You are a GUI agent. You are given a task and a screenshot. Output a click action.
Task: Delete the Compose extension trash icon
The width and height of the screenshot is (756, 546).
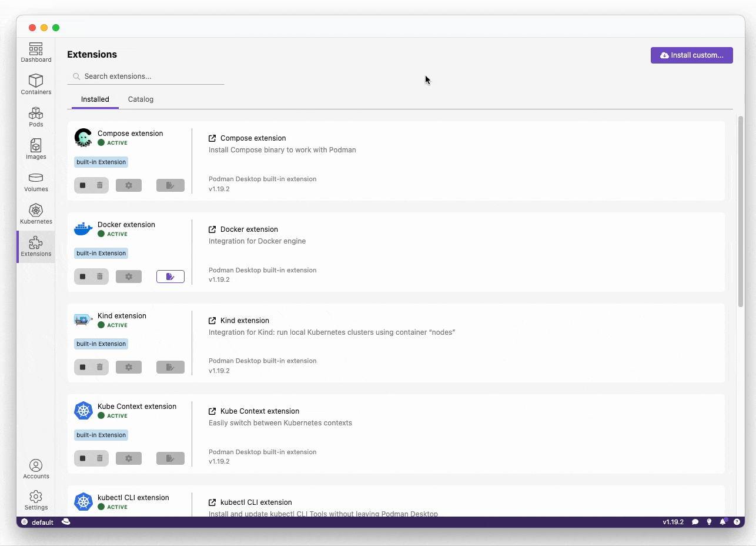coord(100,185)
